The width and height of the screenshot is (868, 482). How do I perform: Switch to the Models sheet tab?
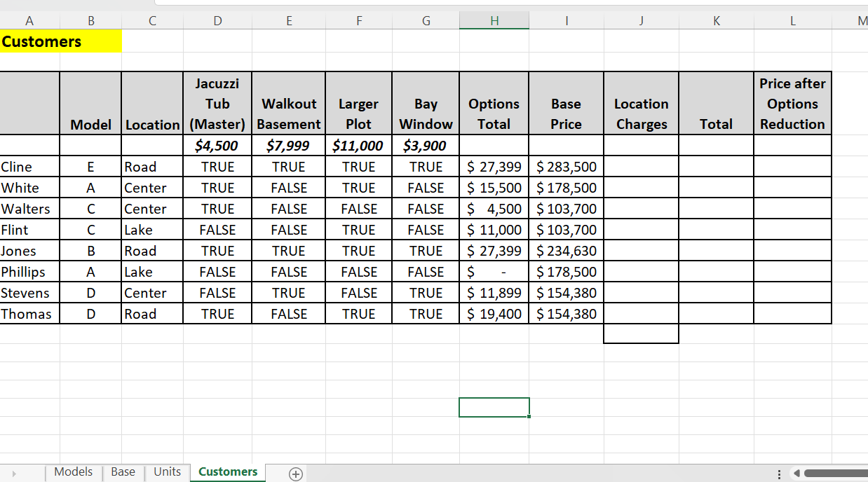[73, 472]
